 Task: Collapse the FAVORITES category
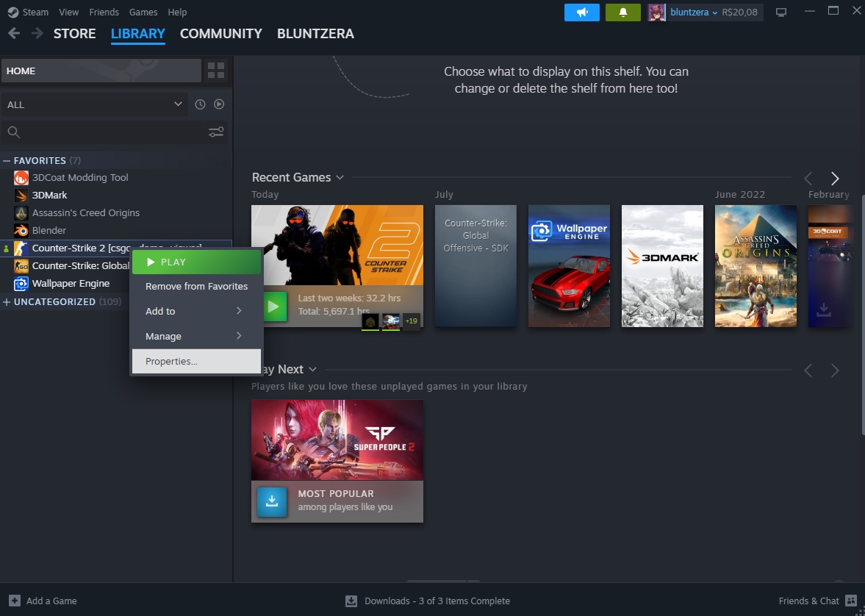click(x=7, y=161)
